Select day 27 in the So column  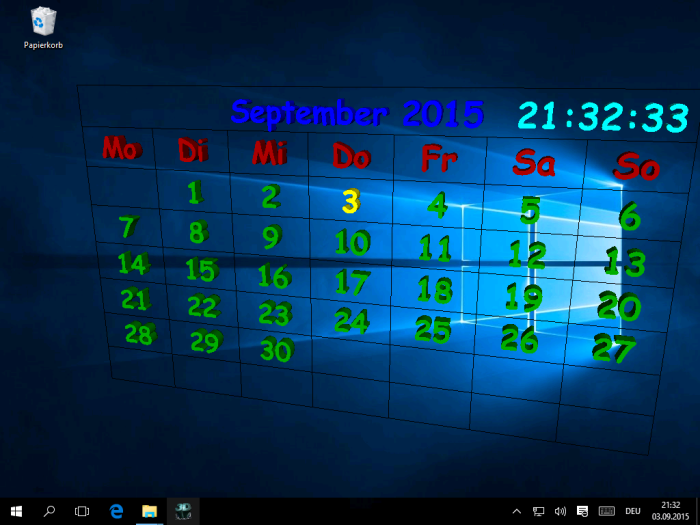point(614,347)
